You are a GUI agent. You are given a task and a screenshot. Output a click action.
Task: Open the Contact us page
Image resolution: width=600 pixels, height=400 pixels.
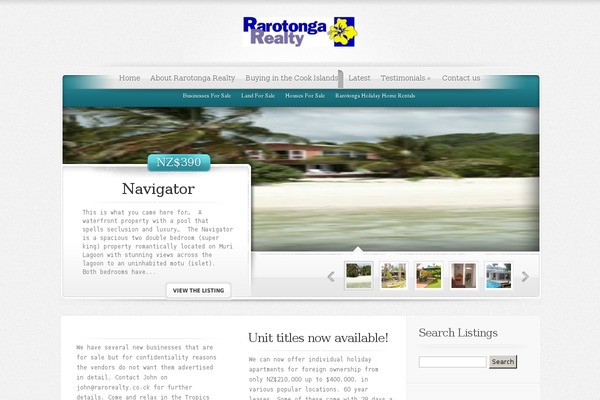461,78
